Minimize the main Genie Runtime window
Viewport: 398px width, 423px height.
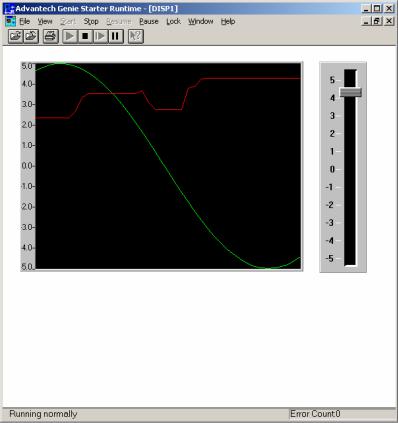coord(366,9)
